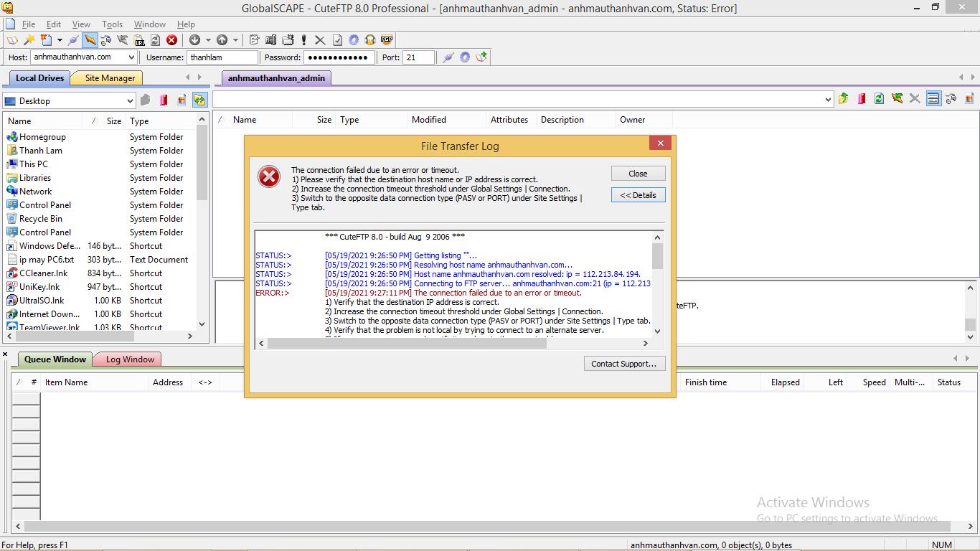
Task: Click the Upload arrow icon in main toolbar
Action: (222, 40)
